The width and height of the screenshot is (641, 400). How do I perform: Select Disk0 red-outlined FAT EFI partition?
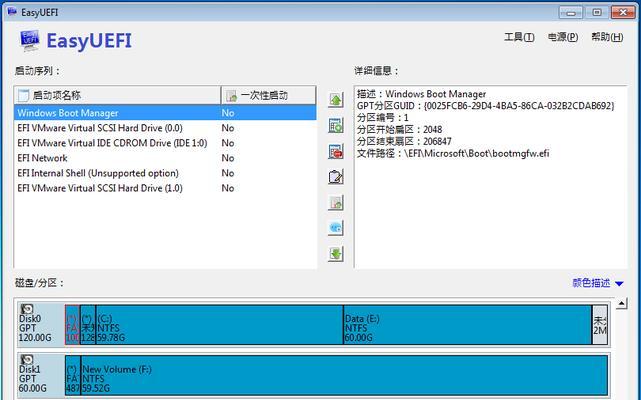[72, 324]
